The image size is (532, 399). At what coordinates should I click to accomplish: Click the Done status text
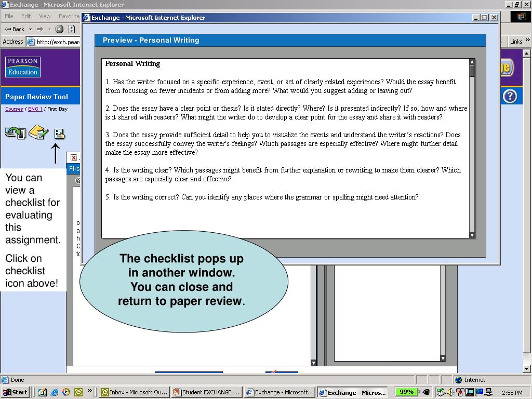point(17,380)
